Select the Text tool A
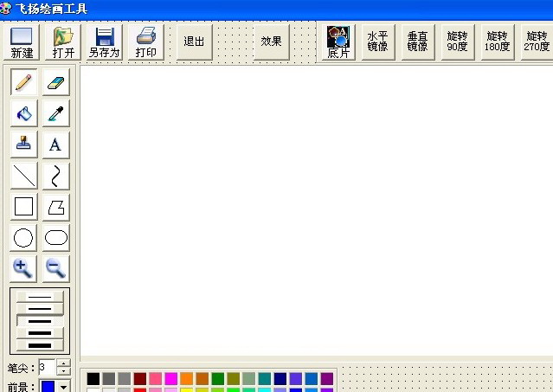This screenshot has width=553, height=392. click(56, 145)
